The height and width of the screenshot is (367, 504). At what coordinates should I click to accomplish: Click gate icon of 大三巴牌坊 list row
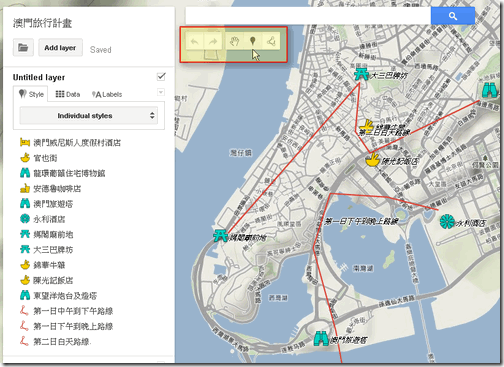pos(25,249)
